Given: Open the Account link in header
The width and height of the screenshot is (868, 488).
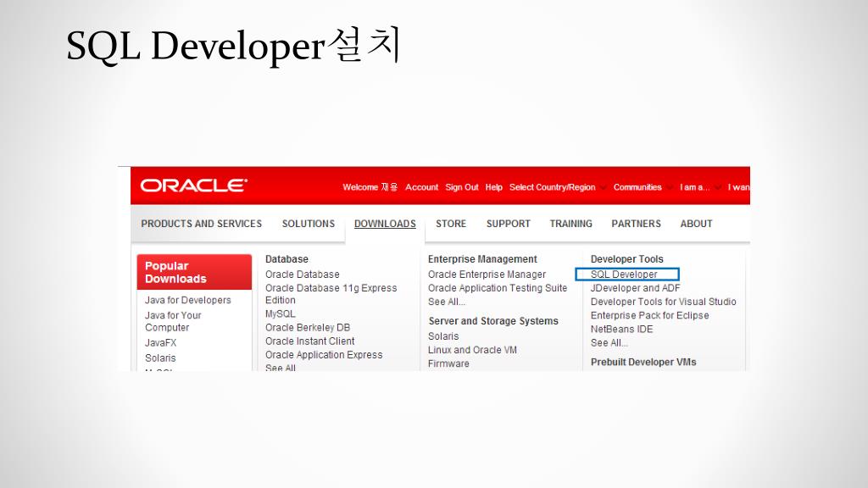Looking at the screenshot, I should [421, 187].
